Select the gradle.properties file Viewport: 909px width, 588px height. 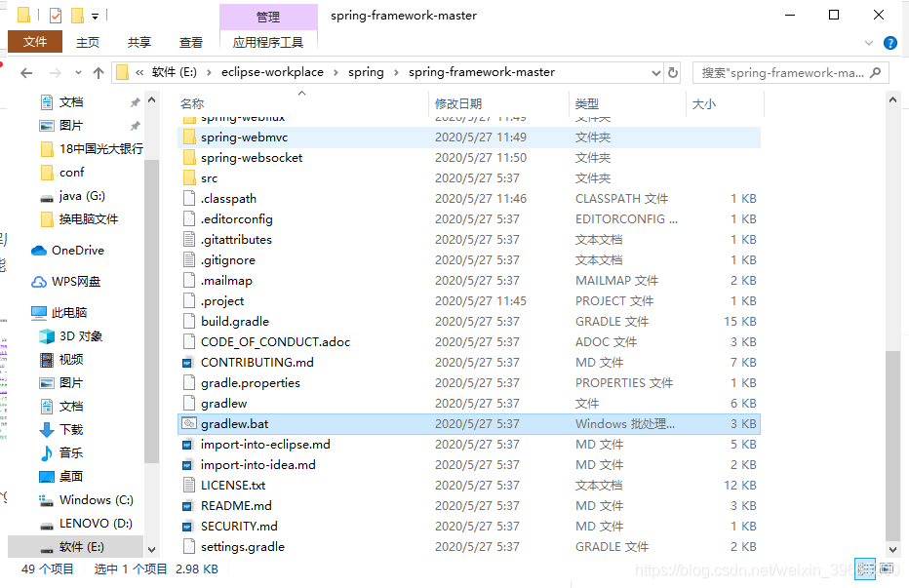[x=469, y=382]
